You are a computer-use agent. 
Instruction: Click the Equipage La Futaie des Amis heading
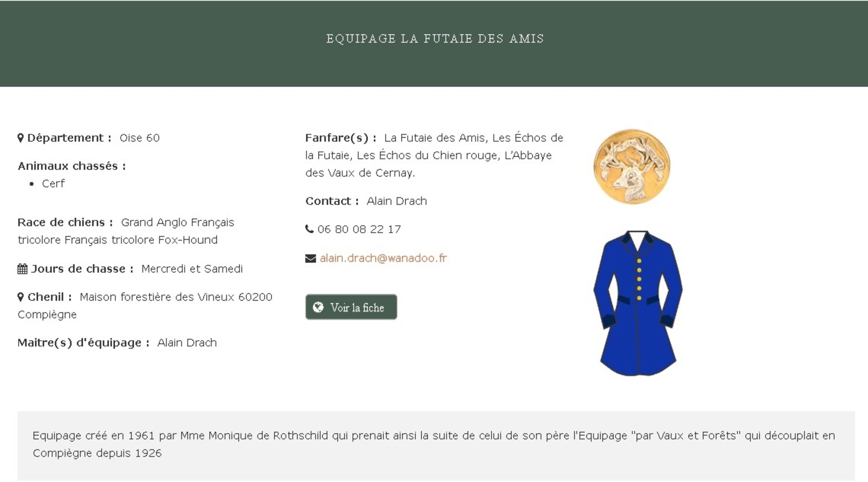(435, 39)
